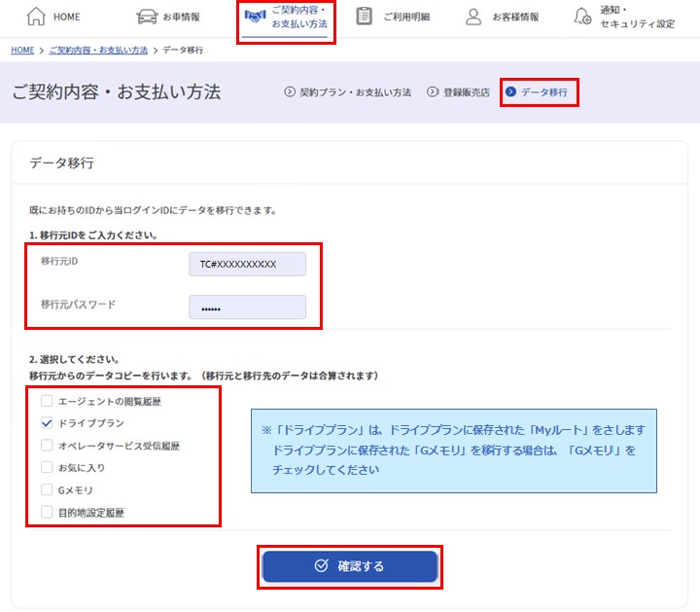Click the HOME house icon
This screenshot has width=700, height=612.
pyautogui.click(x=36, y=17)
